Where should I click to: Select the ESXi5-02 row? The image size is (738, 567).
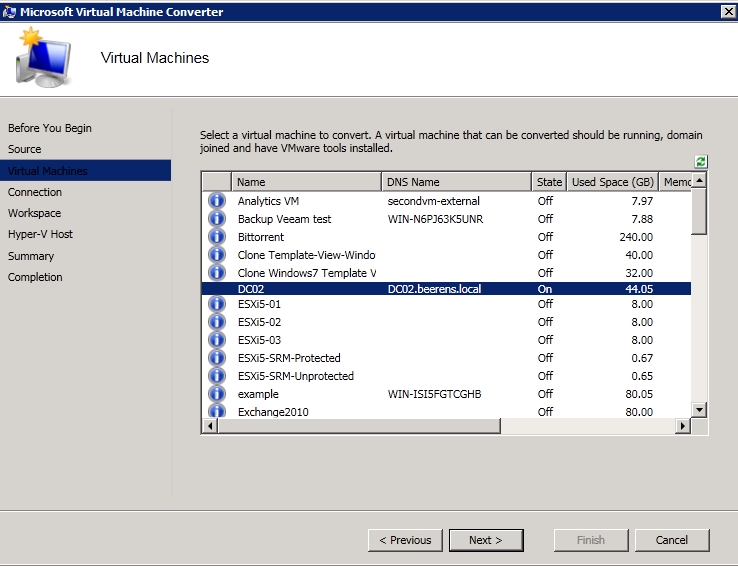(446, 322)
